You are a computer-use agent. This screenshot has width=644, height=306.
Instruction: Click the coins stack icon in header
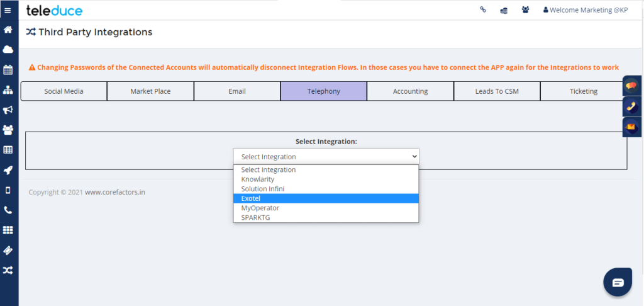504,10
